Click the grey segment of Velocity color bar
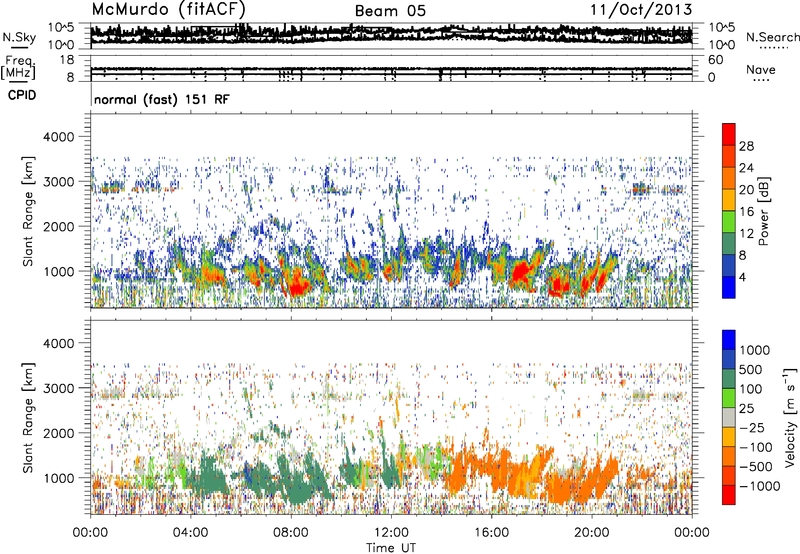The image size is (800, 554). click(729, 417)
